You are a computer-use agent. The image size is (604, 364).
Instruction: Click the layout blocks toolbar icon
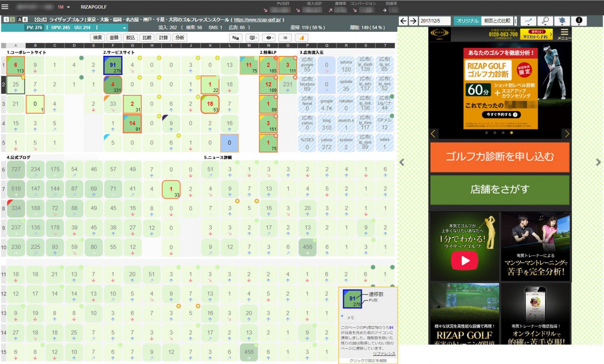[236, 38]
